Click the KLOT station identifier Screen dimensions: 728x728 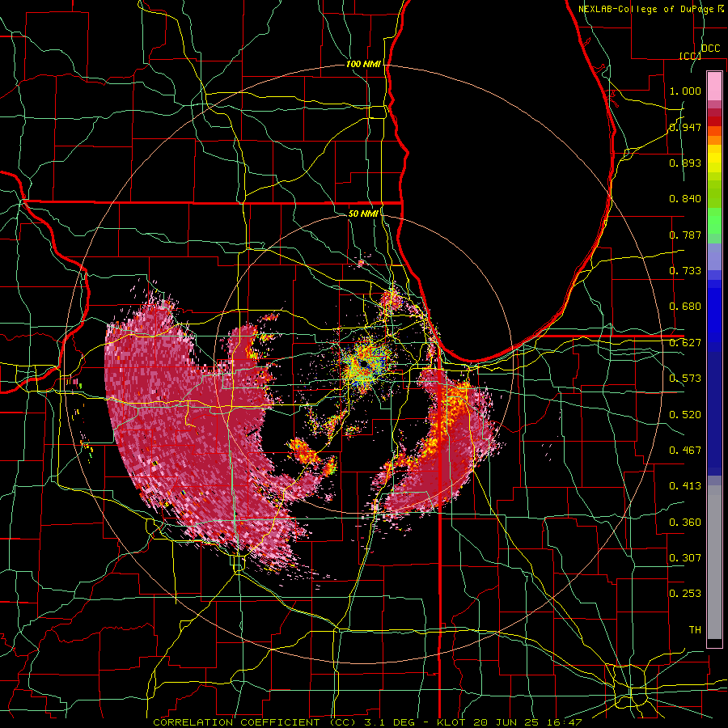point(451,722)
